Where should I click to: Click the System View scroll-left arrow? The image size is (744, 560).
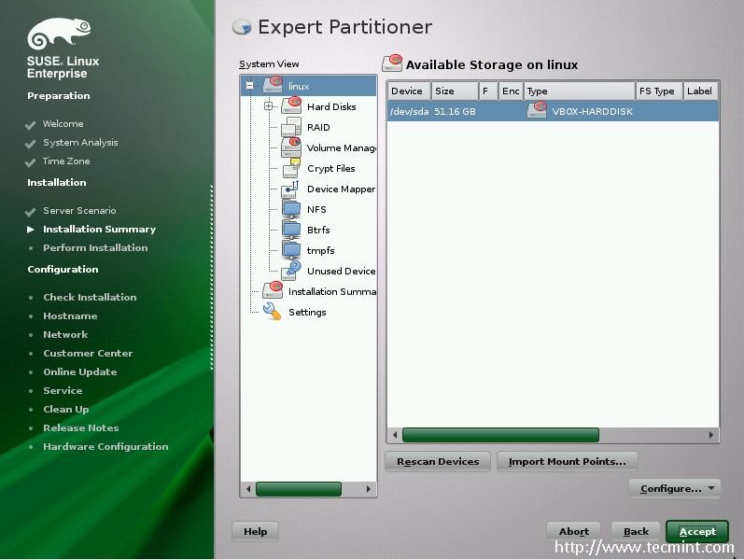[x=248, y=489]
